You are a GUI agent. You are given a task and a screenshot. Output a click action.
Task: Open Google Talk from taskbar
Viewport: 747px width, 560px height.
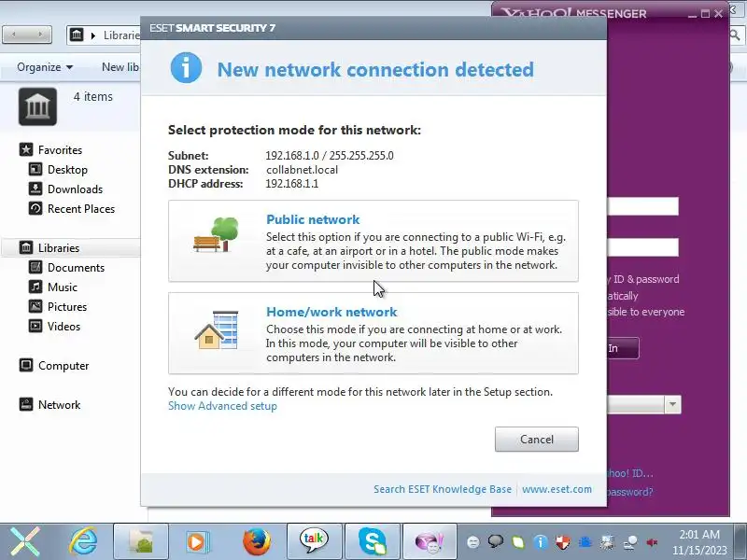(x=314, y=541)
